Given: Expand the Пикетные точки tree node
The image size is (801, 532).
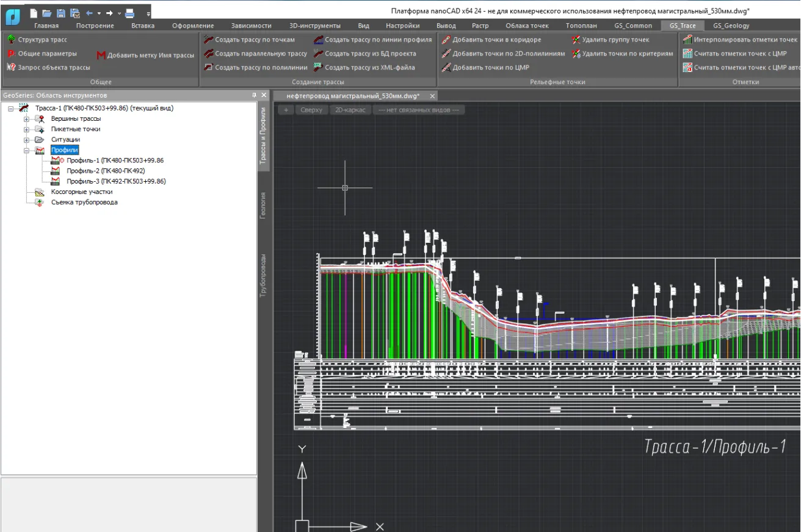Looking at the screenshot, I should [x=26, y=129].
